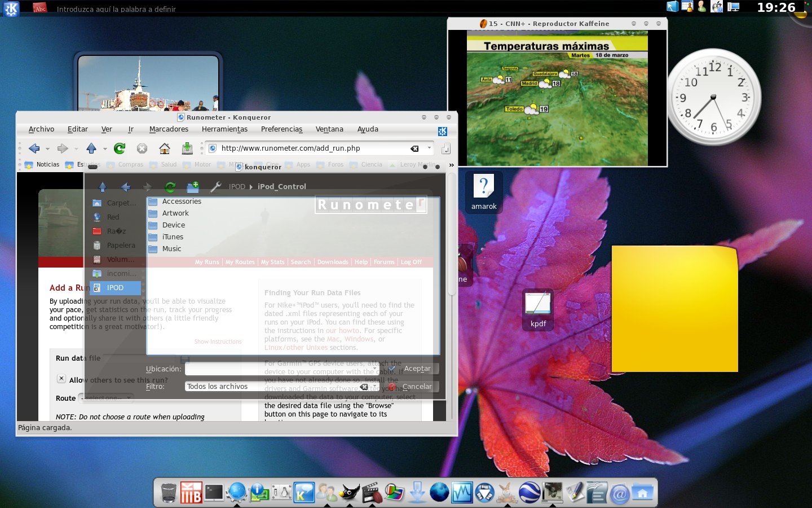Viewport: 812px width, 508px height.
Task: Open the Archivo menu
Action: pyautogui.click(x=42, y=129)
